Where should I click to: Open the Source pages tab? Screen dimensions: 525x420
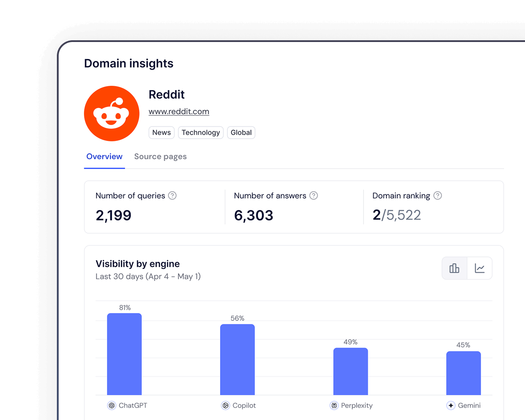(161, 157)
